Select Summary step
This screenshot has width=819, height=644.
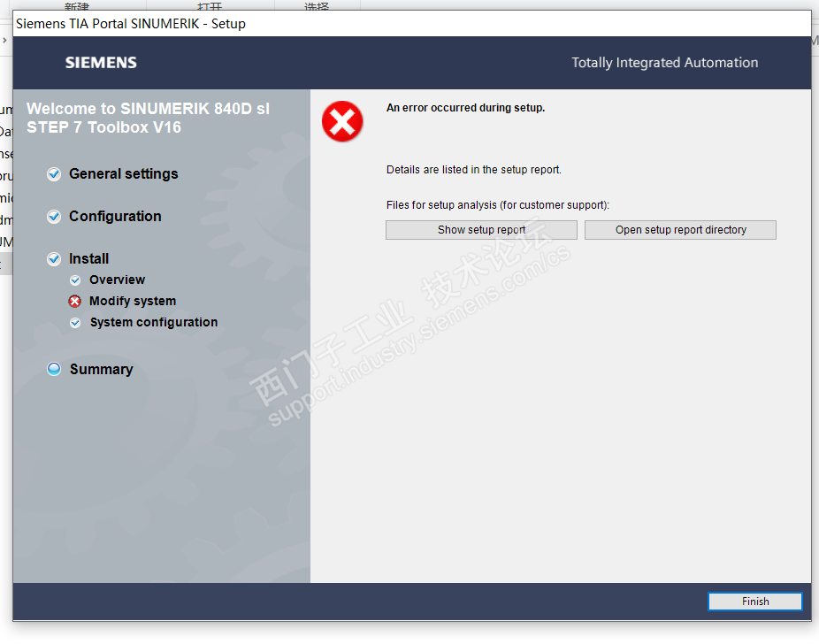[102, 369]
